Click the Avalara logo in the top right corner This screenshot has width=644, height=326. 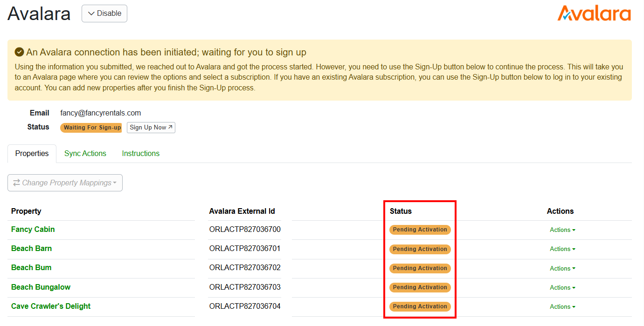594,14
